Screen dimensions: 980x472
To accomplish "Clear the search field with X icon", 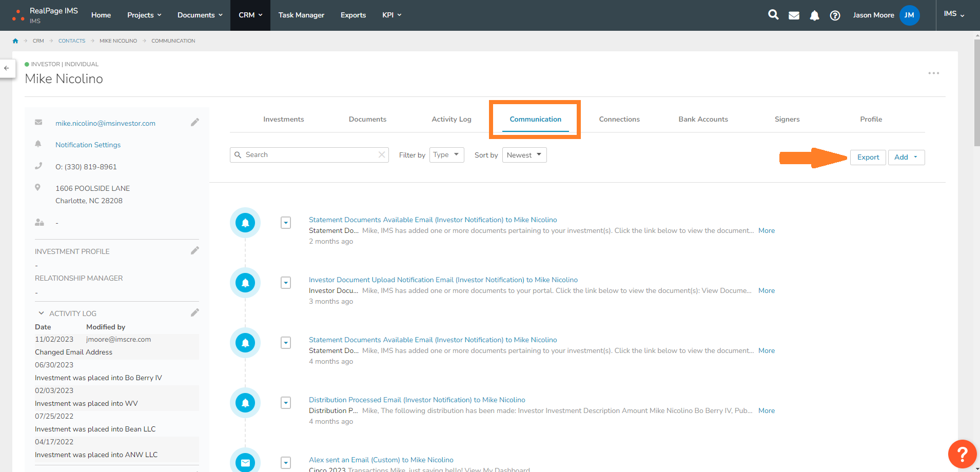I will pos(382,155).
